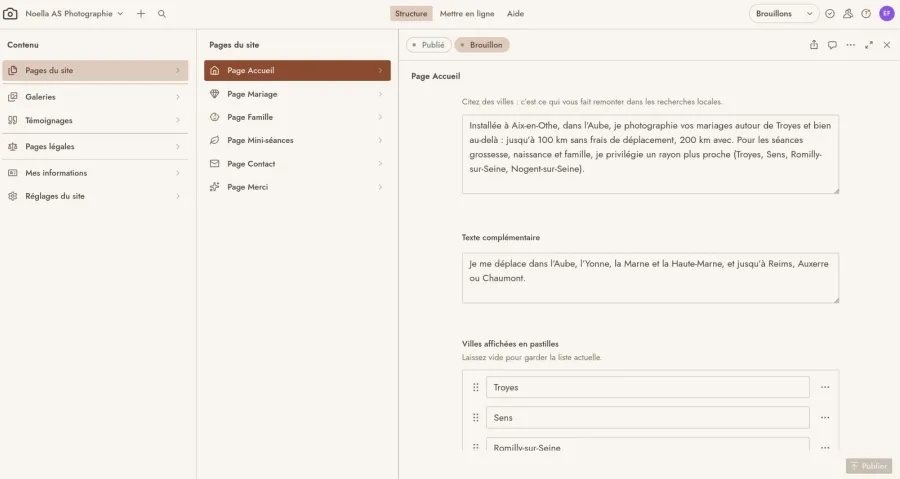
Task: Expand the editor to full screen
Action: pos(869,45)
